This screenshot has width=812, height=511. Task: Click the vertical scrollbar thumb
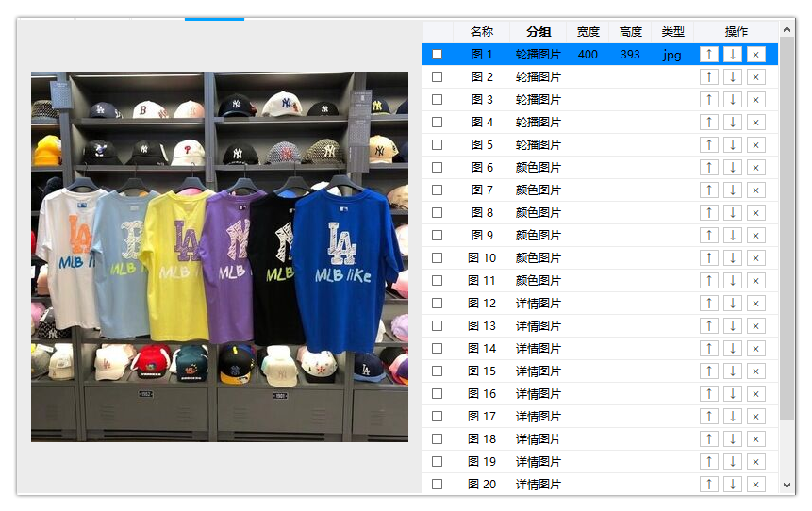[x=787, y=228]
